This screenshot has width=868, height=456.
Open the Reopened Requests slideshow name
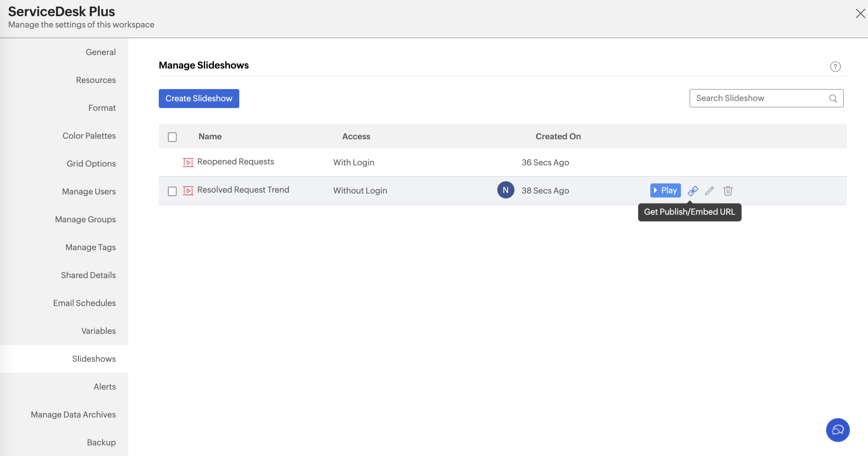[x=235, y=162]
